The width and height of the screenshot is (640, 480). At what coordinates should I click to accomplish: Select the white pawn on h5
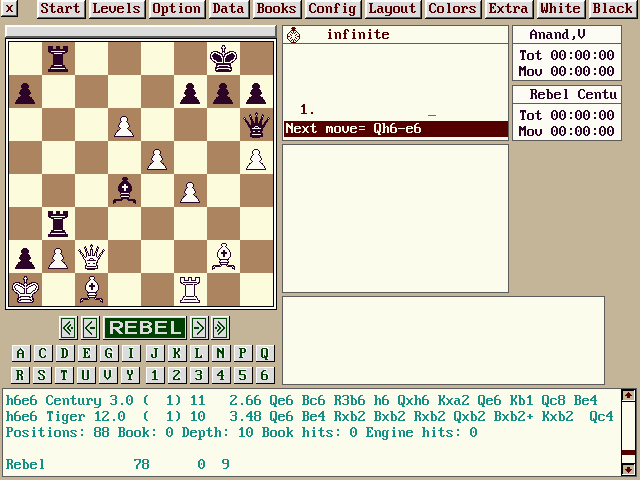point(256,158)
